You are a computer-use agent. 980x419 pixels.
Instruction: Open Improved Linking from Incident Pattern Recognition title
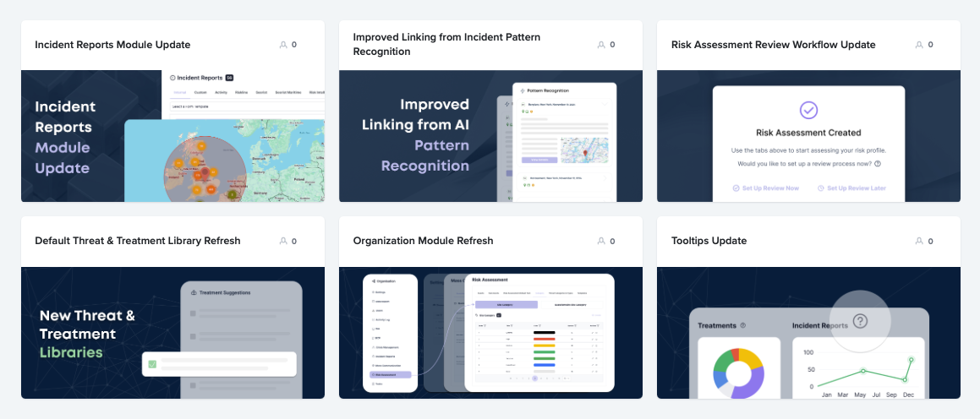click(x=446, y=44)
